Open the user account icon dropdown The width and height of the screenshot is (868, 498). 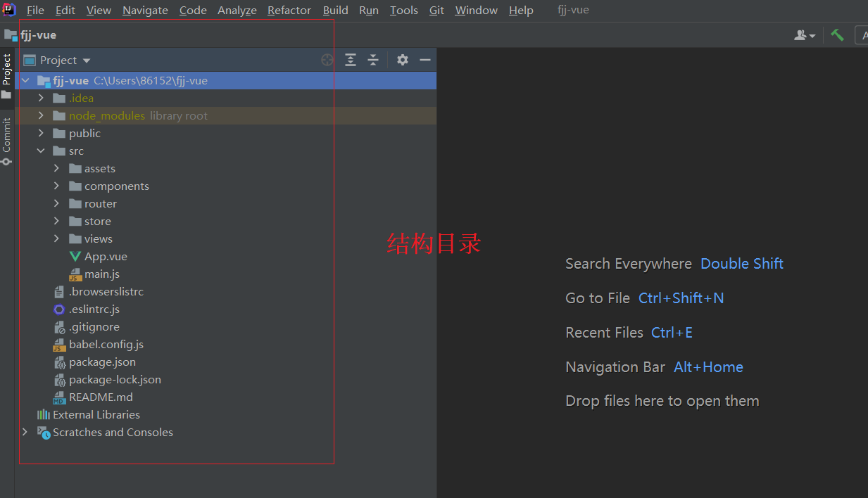tap(805, 35)
